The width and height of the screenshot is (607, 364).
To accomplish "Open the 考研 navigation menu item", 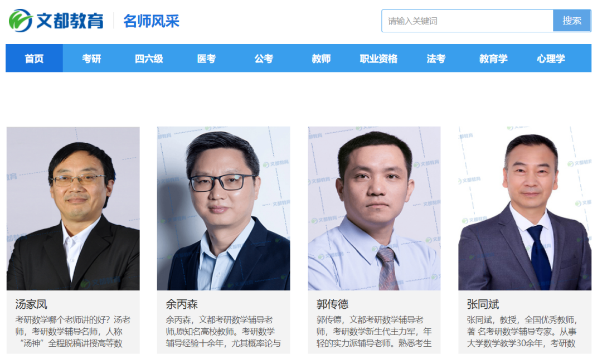I will point(91,59).
